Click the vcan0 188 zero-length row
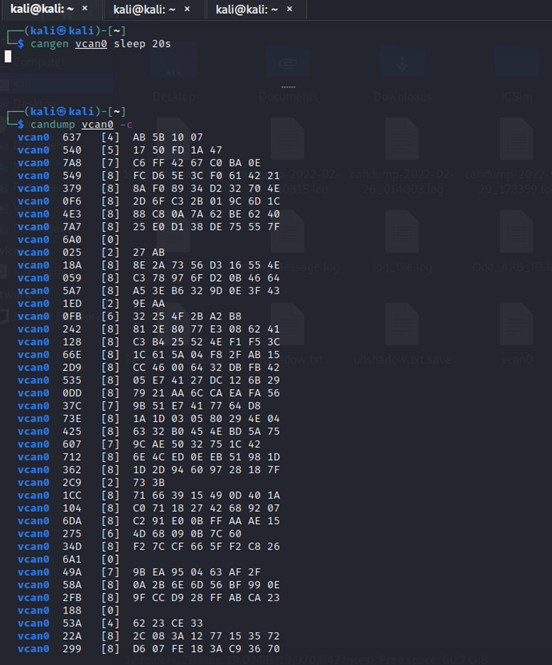 click(x=69, y=610)
